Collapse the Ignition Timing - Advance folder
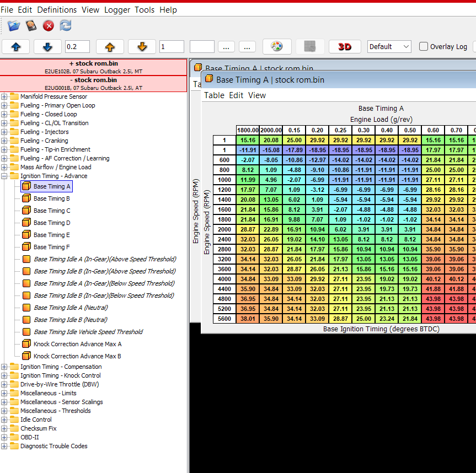 click(4, 176)
